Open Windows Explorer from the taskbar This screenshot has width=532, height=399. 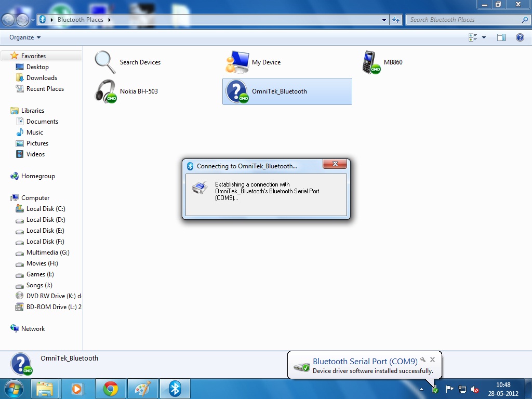[45, 389]
